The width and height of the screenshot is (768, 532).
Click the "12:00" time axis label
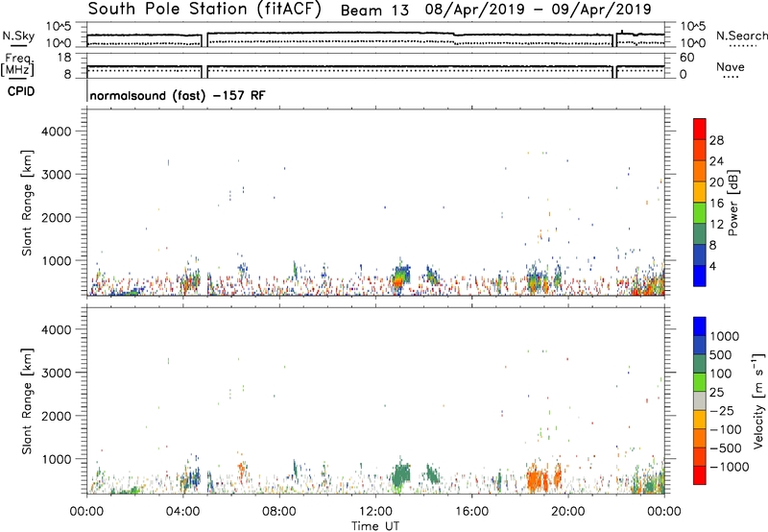(x=375, y=512)
